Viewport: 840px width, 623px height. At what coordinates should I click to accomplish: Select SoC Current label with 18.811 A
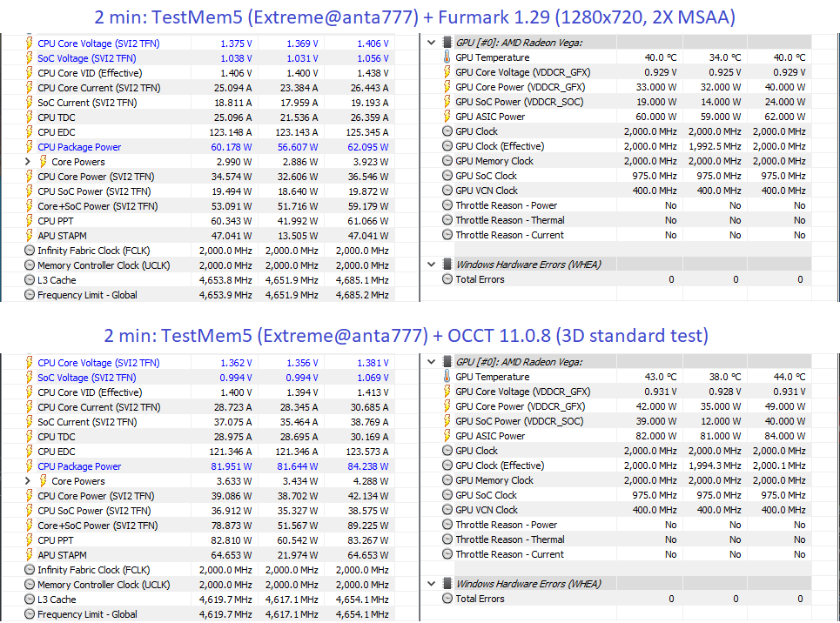(x=87, y=103)
